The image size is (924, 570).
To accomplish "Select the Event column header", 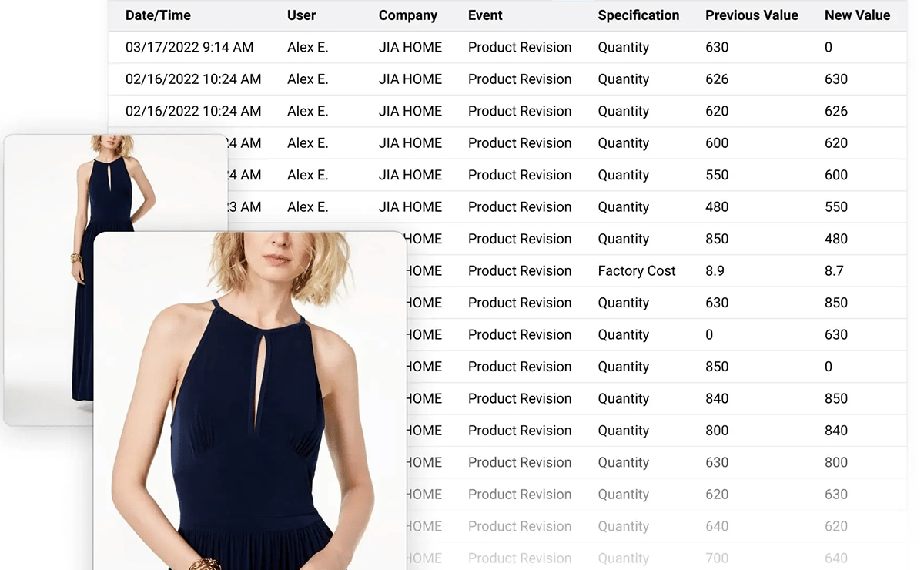I will point(485,15).
